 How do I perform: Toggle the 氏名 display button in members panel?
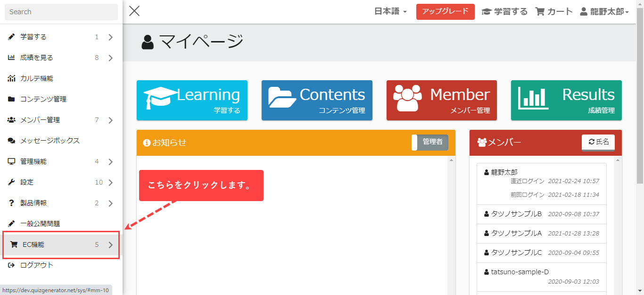click(598, 142)
